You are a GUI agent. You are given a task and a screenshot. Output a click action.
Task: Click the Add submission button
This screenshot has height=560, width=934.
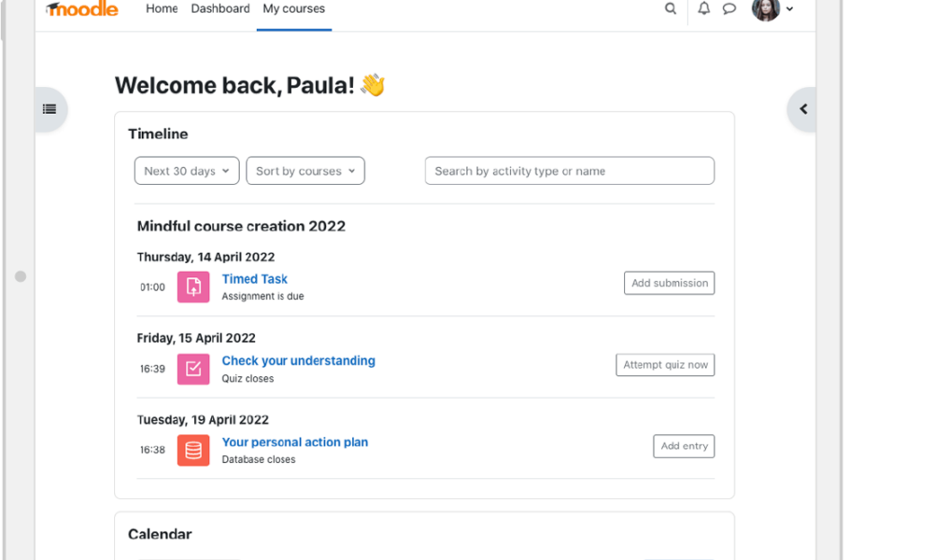[669, 283]
